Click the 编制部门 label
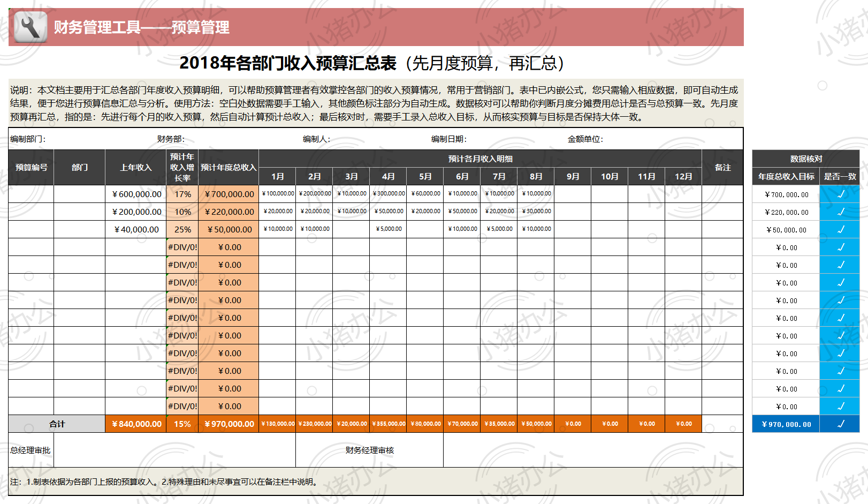Screen dimensions: 868x504 click(28, 139)
